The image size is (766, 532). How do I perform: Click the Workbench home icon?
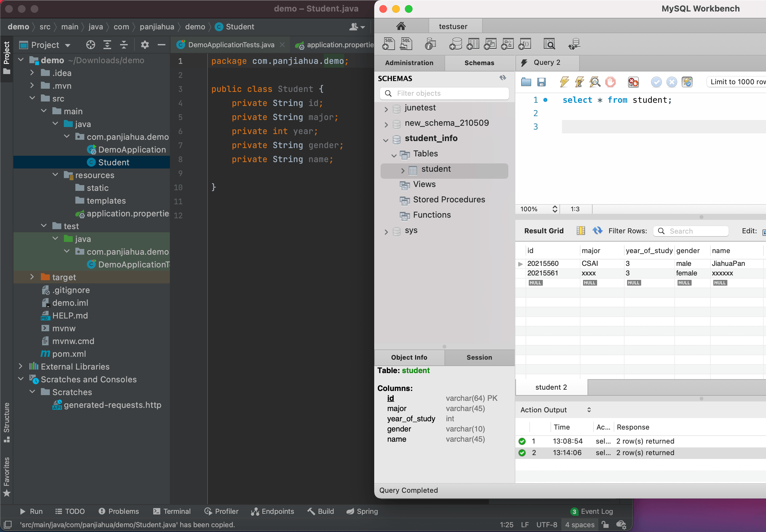coord(401,26)
